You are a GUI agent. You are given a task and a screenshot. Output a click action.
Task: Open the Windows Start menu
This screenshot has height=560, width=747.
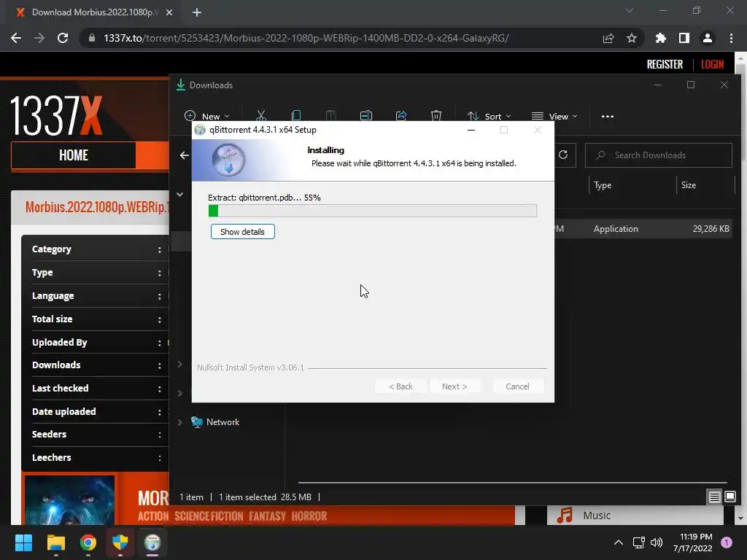pyautogui.click(x=23, y=542)
